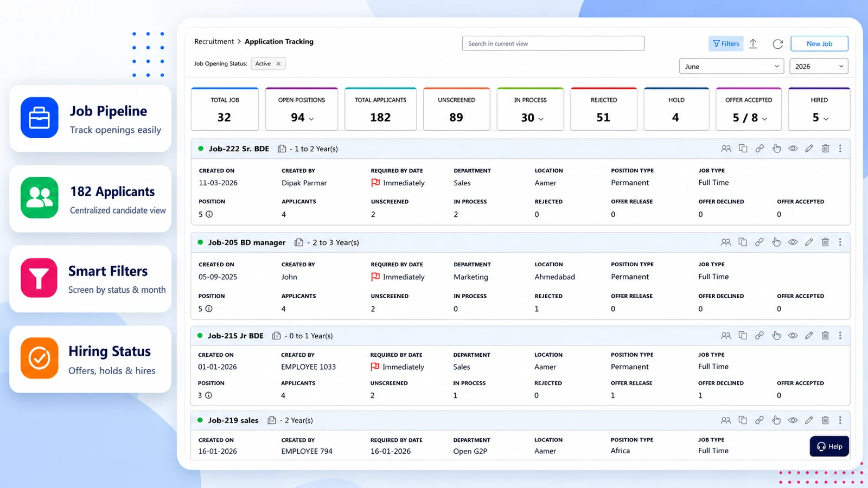Click location "Ahmedabad" in Job-205
The height and width of the screenshot is (488, 868).
(554, 277)
